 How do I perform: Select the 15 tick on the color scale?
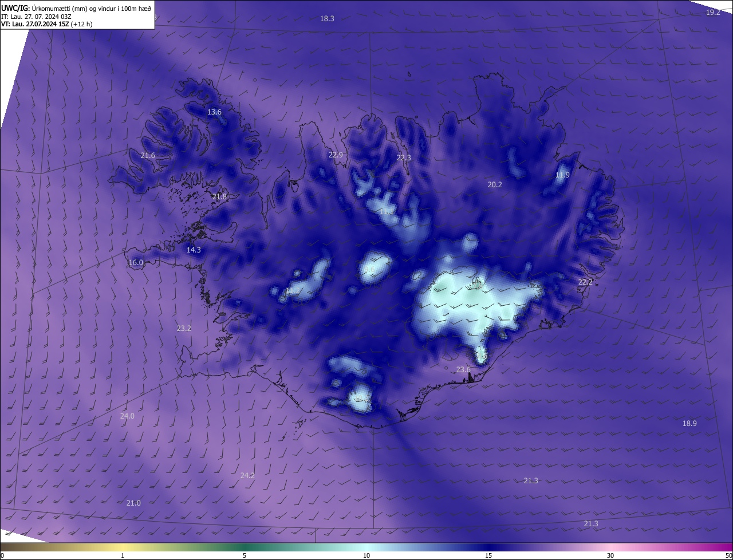488,555
